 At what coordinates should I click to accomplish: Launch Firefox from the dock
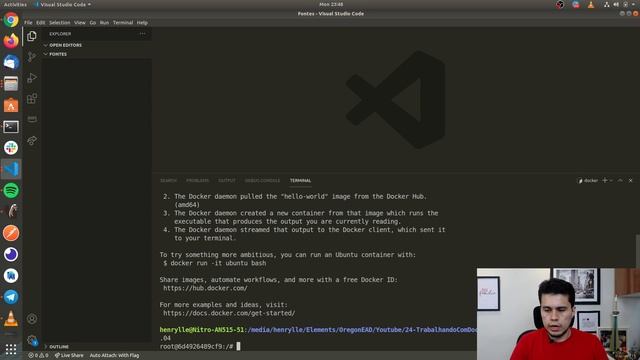click(x=11, y=41)
